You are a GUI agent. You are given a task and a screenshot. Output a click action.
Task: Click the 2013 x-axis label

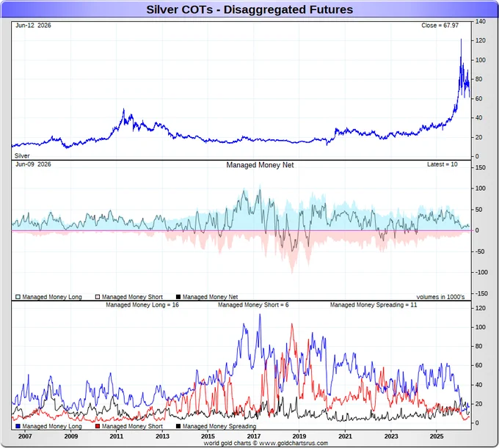(x=162, y=436)
